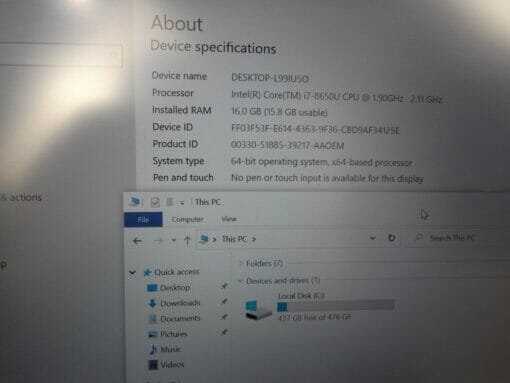Viewport: 510px width, 383px height.
Task: Click the 437 GB free of 476 GB text
Action: [314, 317]
